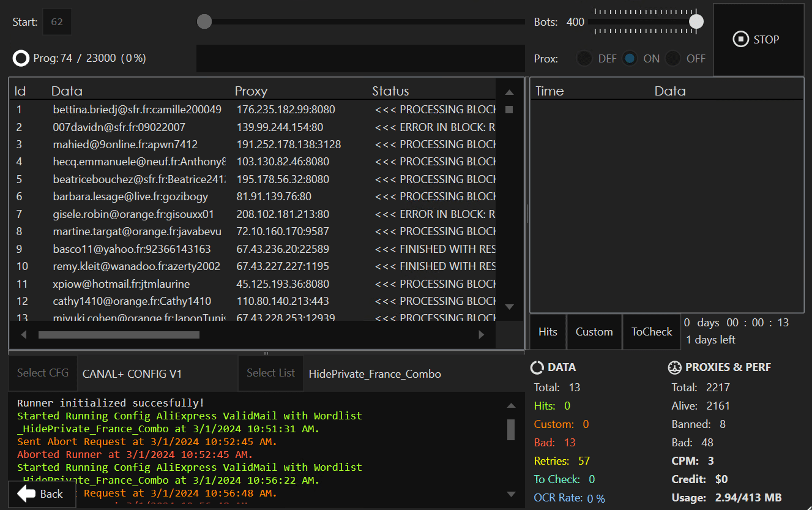
Task: Select the ON proxy radio option
Action: 630,59
